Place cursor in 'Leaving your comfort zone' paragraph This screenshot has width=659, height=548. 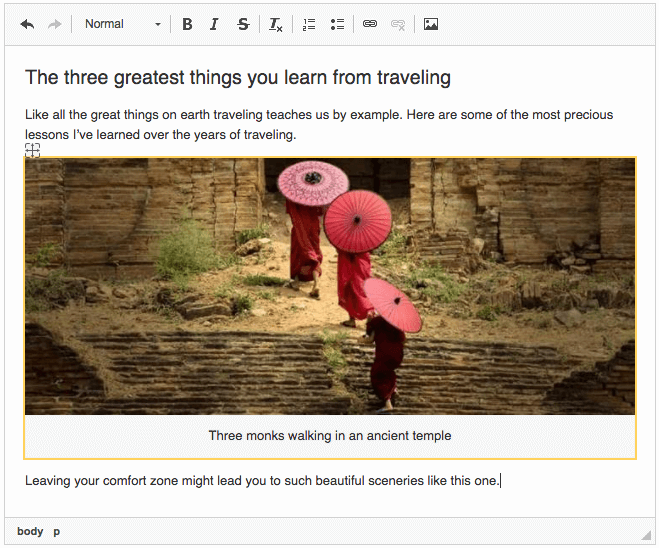[x=262, y=481]
